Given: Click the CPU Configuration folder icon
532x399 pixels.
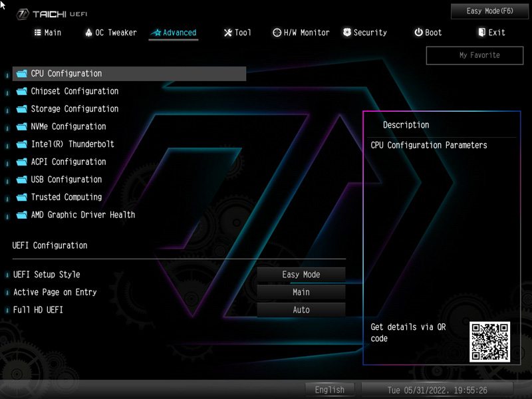Looking at the screenshot, I should 22,74.
